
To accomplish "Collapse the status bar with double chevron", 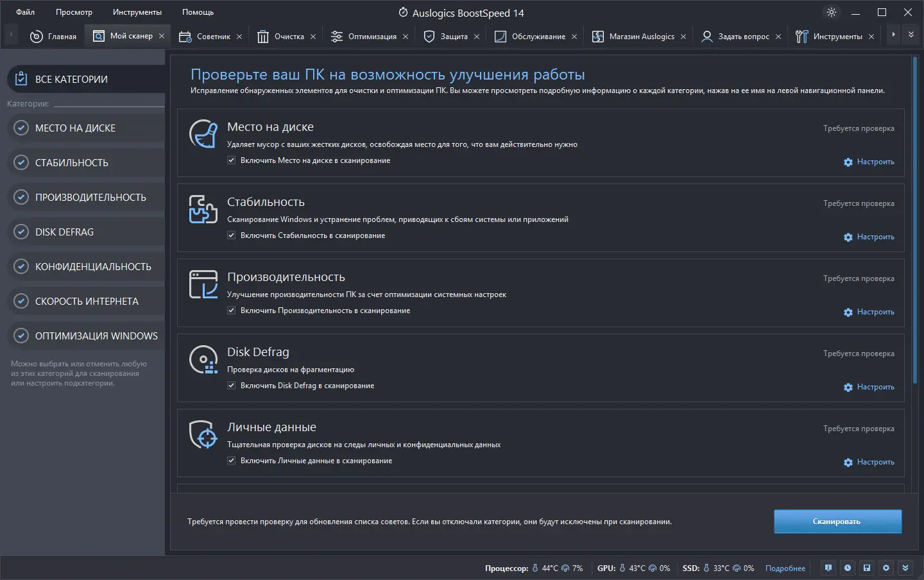I will [x=905, y=568].
